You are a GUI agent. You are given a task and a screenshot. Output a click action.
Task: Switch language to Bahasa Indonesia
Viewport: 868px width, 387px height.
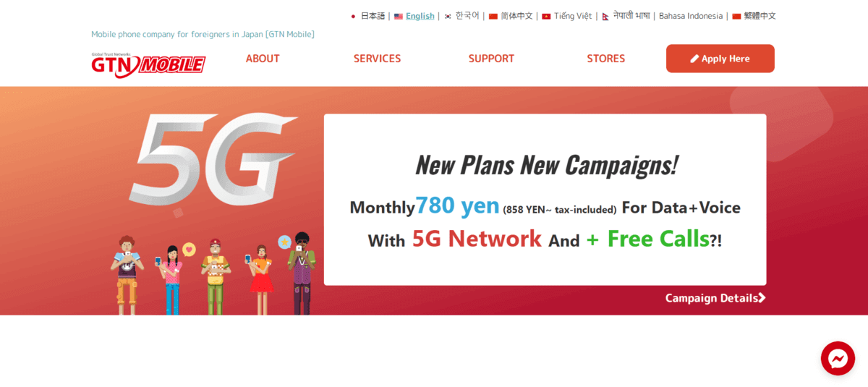coord(691,16)
